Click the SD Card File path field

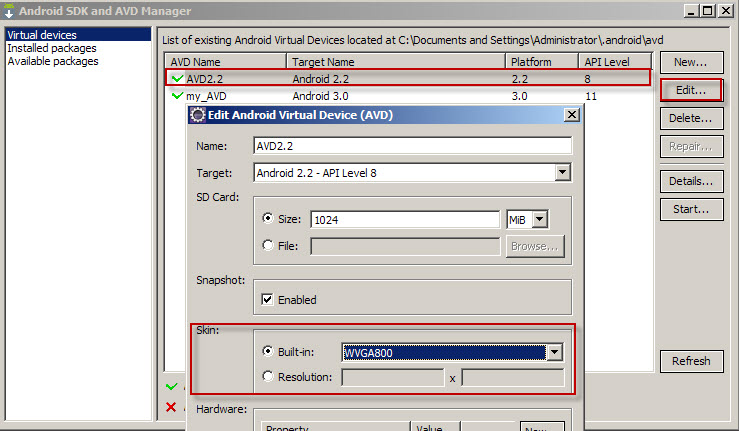point(405,246)
